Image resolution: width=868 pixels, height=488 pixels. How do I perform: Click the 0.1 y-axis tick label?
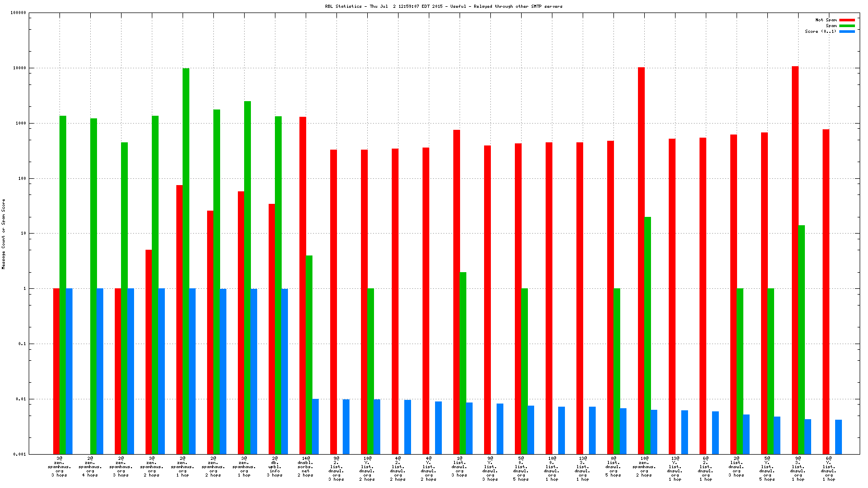pos(21,344)
